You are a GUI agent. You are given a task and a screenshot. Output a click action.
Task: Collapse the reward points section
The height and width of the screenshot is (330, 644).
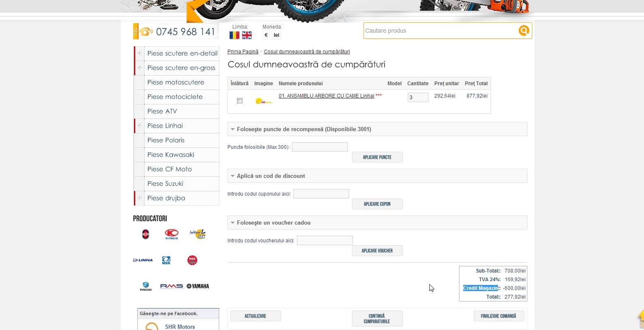233,129
